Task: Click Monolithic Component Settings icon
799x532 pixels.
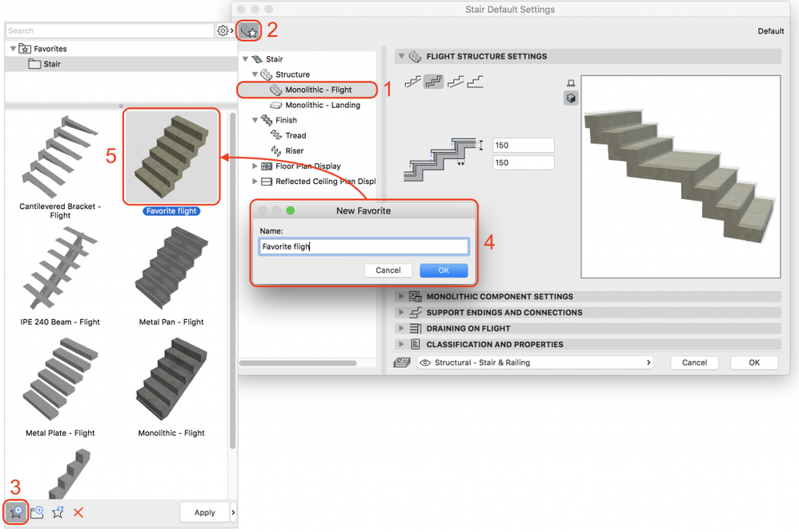Action: [416, 296]
